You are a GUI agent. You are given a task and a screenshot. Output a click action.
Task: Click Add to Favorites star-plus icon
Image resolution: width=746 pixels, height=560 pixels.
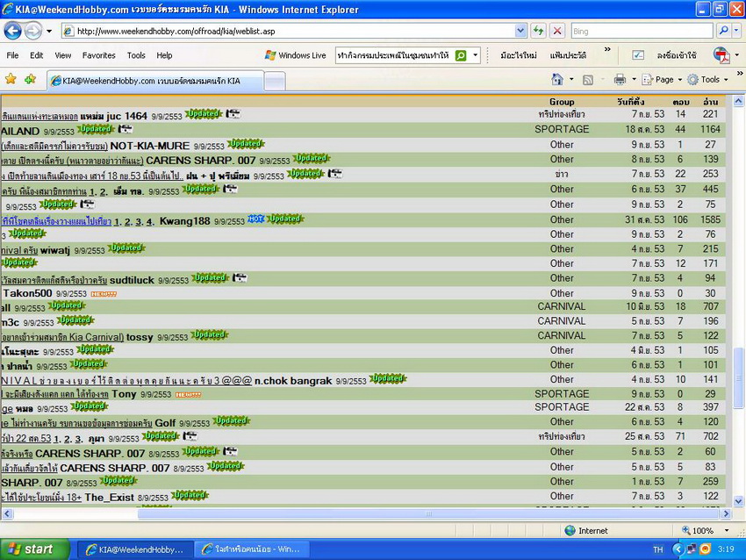[30, 79]
